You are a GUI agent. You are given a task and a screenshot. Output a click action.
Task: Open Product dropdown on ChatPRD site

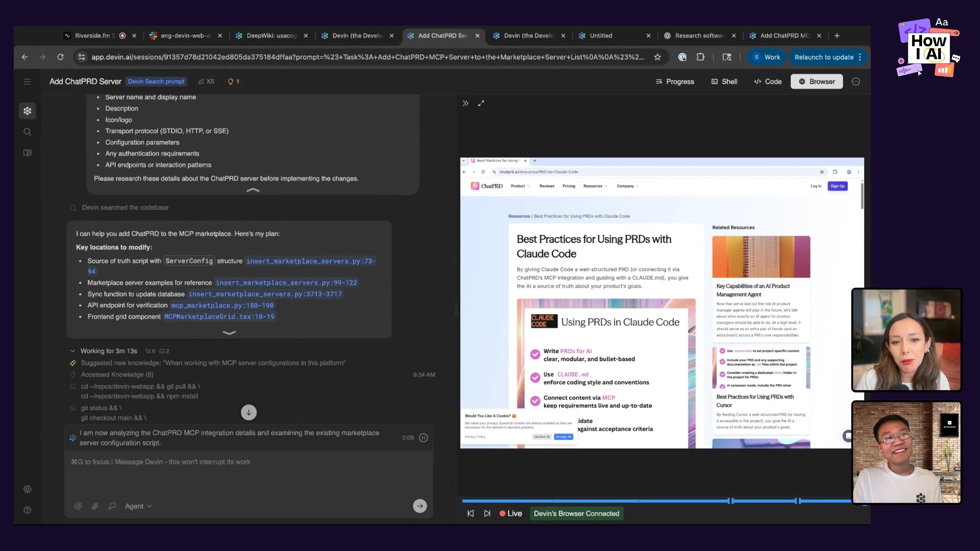(520, 186)
